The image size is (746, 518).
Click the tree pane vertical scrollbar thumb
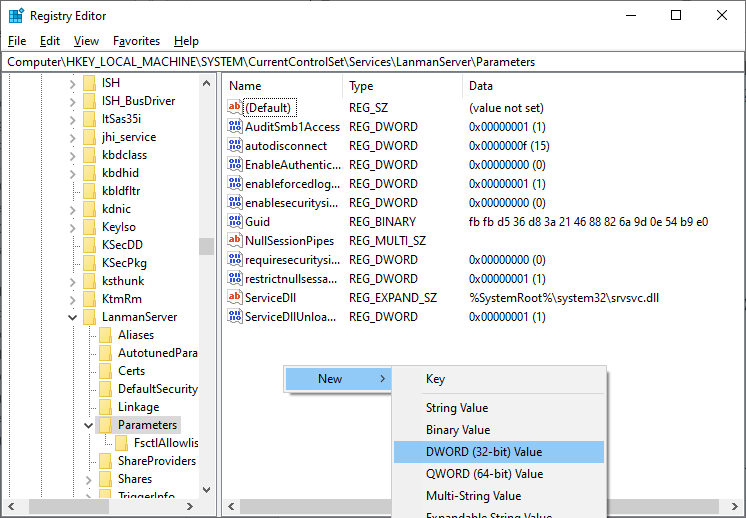click(206, 246)
